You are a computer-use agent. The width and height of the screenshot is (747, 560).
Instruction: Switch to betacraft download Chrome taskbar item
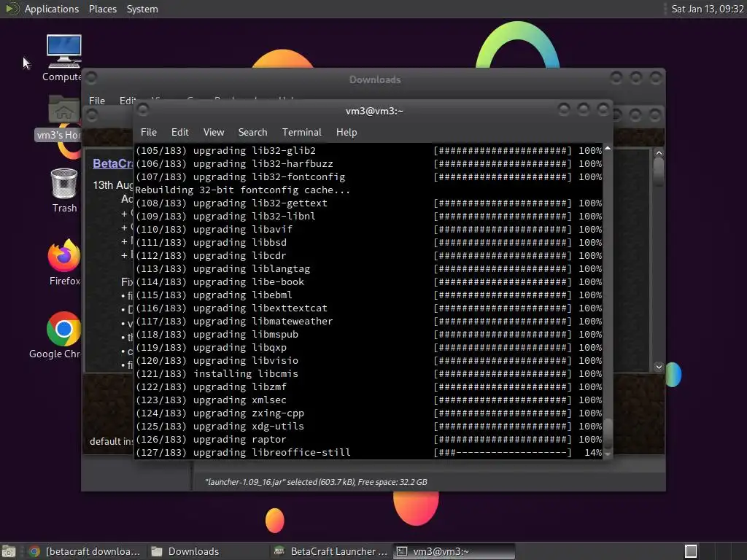click(85, 551)
